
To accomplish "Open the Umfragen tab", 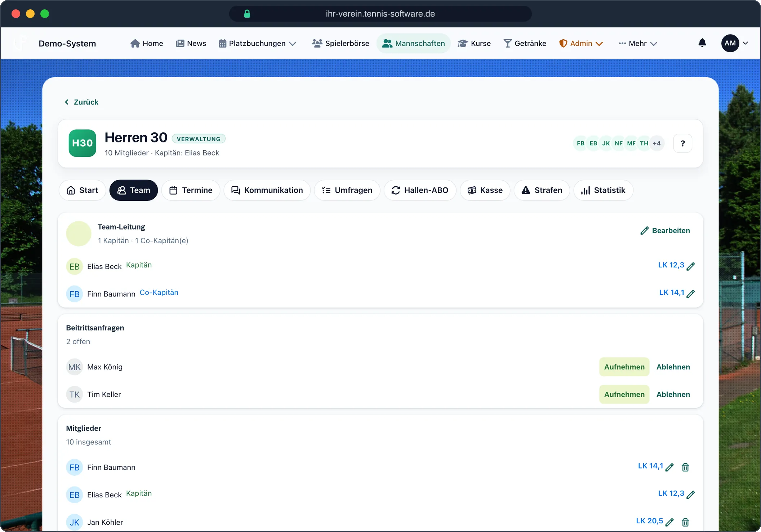I will (x=347, y=190).
